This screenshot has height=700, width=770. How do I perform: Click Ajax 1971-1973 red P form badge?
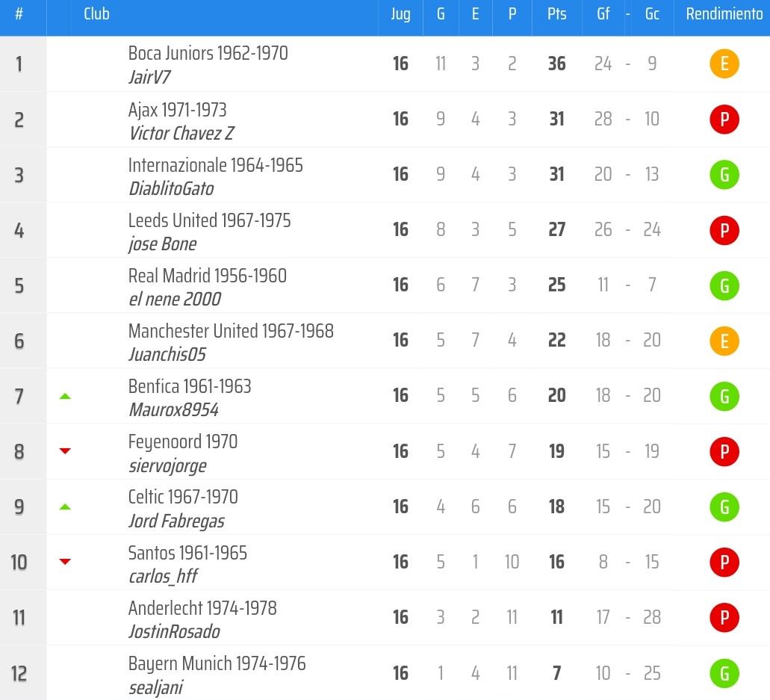pos(724,120)
